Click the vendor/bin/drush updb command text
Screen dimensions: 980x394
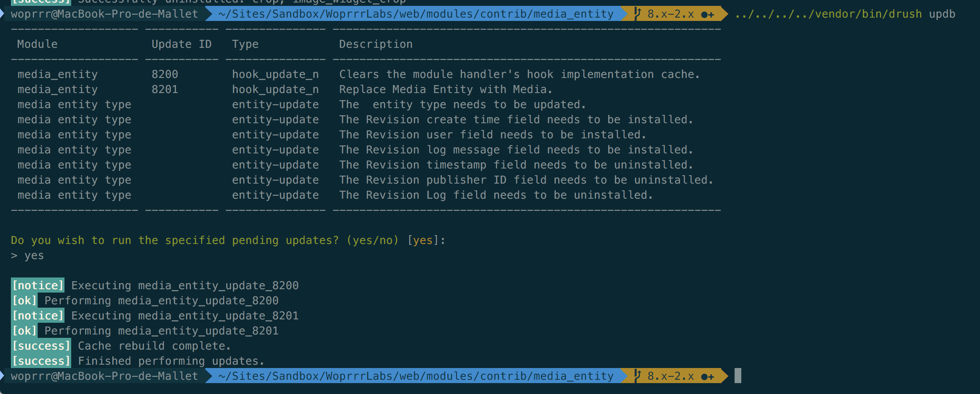(x=845, y=14)
